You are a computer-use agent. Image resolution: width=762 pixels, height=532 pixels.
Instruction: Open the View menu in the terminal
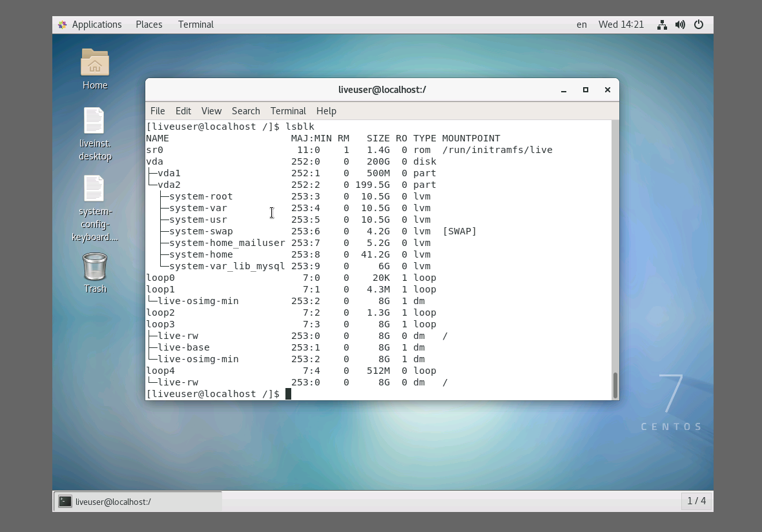[x=211, y=111]
